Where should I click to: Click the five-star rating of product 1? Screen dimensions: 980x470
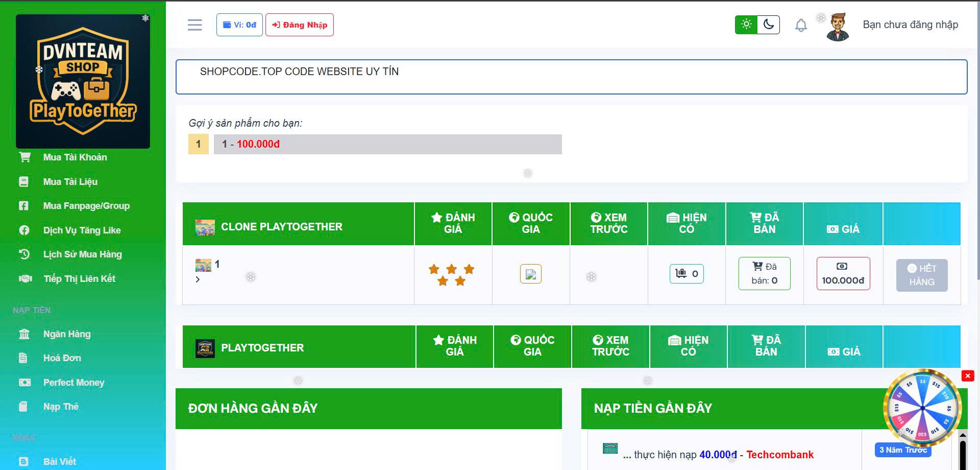coord(452,275)
